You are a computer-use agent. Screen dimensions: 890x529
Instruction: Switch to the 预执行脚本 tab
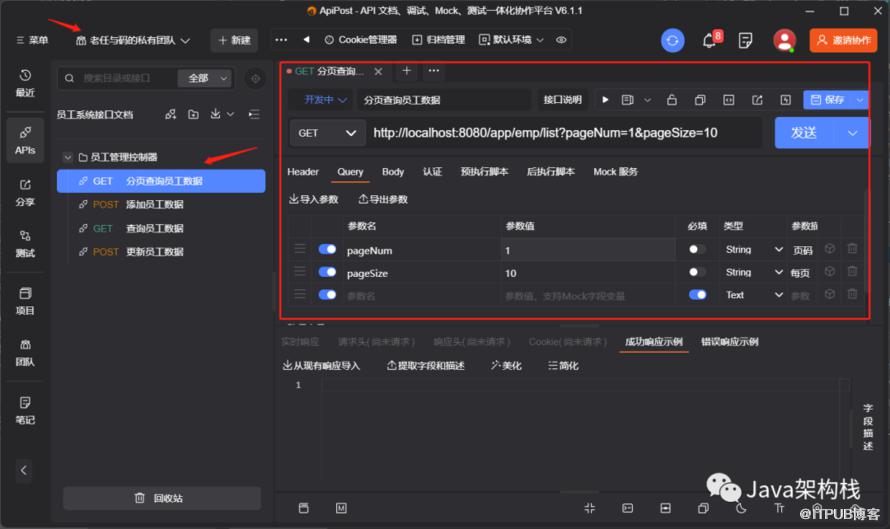point(484,171)
